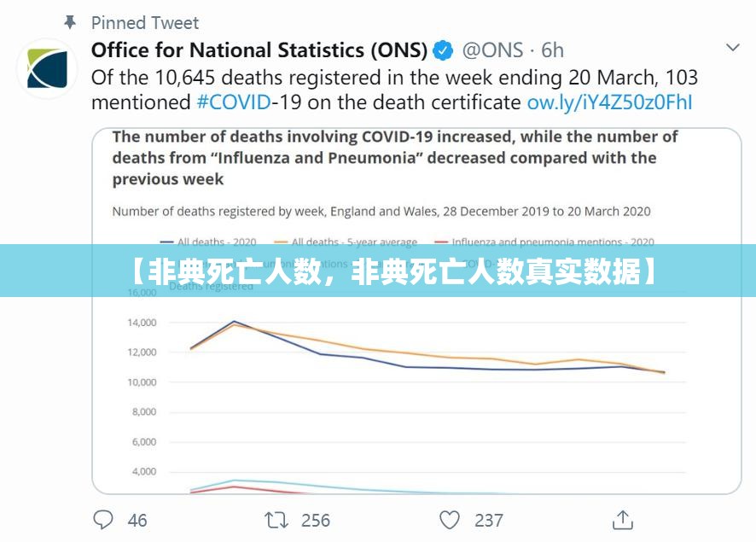Viewport: 756px width, 542px height.
Task: Click the ONS profile avatar
Action: [x=47, y=68]
